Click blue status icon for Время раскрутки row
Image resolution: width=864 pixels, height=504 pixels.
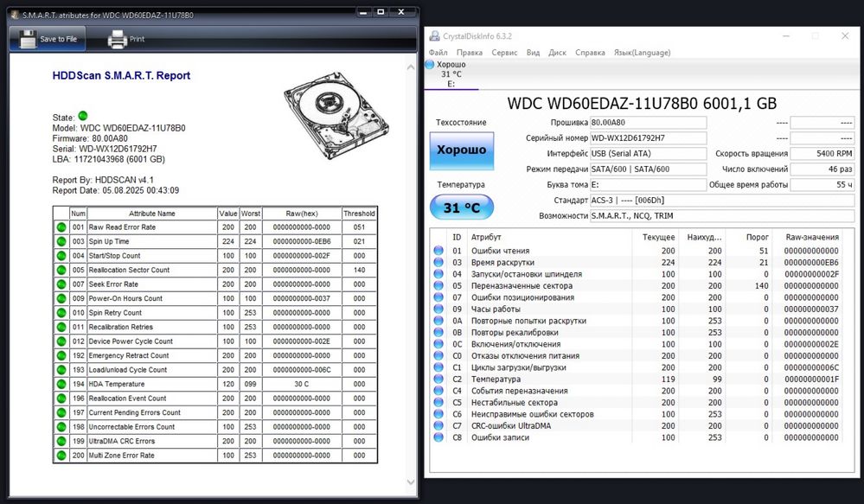point(438,262)
